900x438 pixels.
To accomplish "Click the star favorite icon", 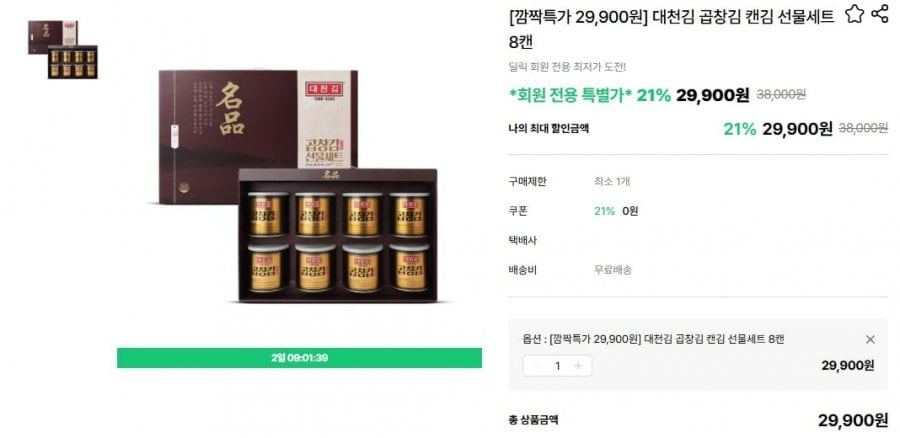I will pyautogui.click(x=854, y=14).
